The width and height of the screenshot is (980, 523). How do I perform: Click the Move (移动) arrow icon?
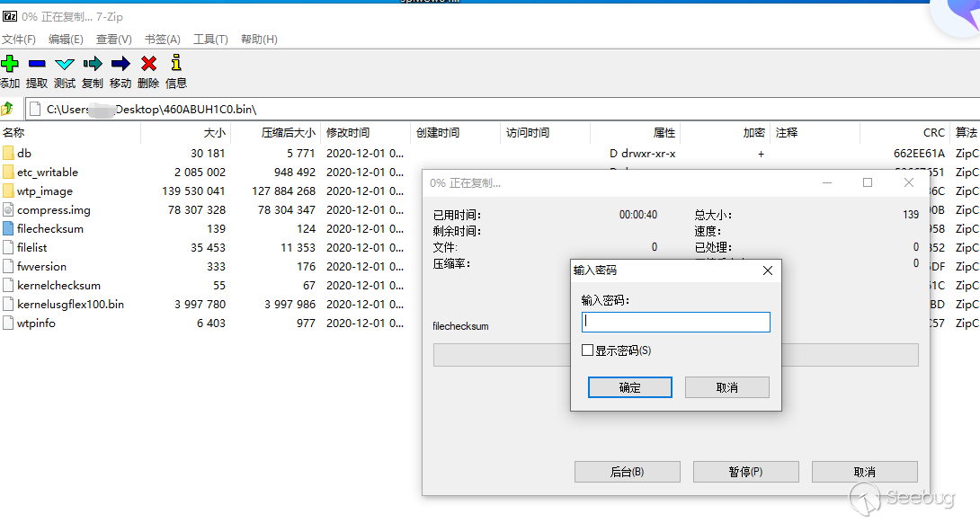(120, 64)
